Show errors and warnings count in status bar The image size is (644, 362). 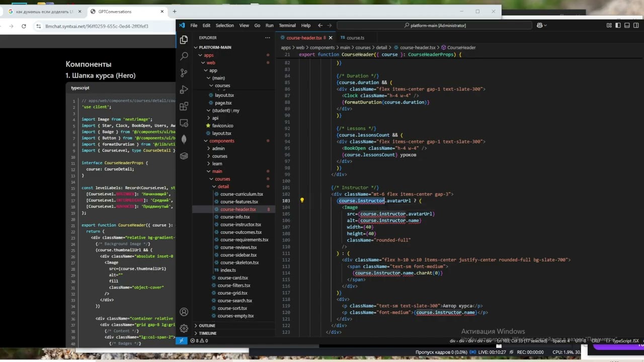click(x=199, y=340)
